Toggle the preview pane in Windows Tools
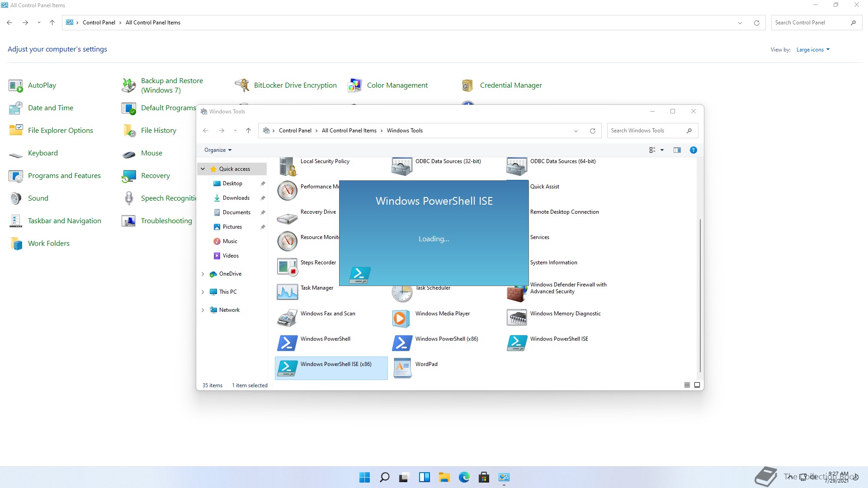 click(x=677, y=150)
